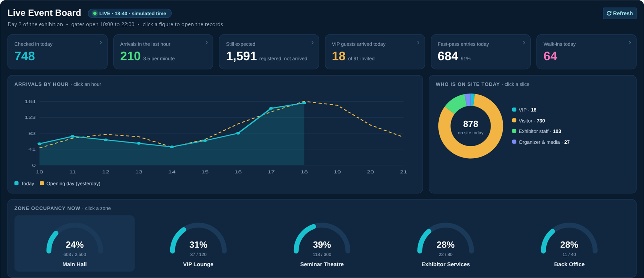Click the Visitor legend swatch
Screen dimensions: 644x278
pyautogui.click(x=514, y=120)
